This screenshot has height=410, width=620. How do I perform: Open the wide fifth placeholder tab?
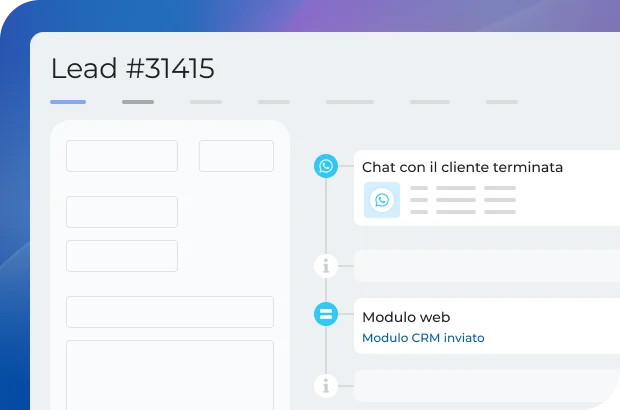point(350,102)
